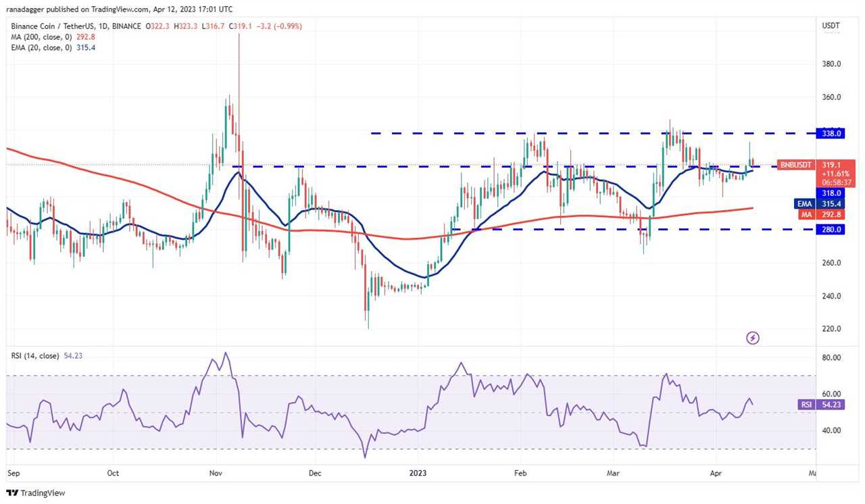The width and height of the screenshot is (865, 504).
Task: Select the 338.0 resistance level label
Action: pyautogui.click(x=831, y=134)
